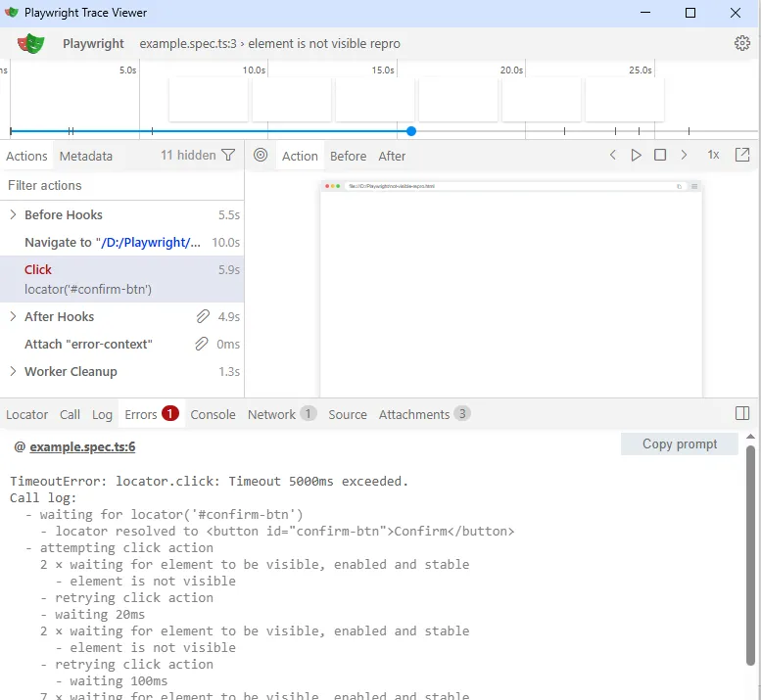Screen dimensions: 761x700
Task: Open the example.spec.ts:6 source link
Action: tap(82, 446)
